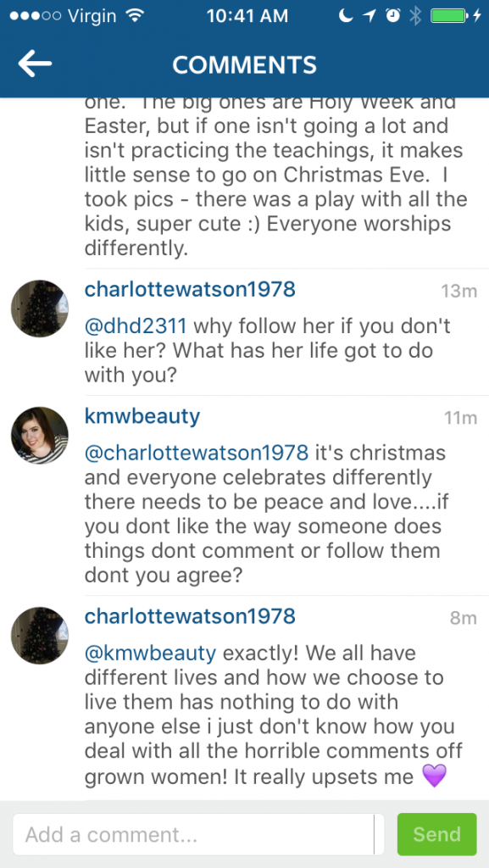This screenshot has width=489, height=868.
Task: Open last charlottewatson1978 avatar above comment field
Action: (x=40, y=636)
